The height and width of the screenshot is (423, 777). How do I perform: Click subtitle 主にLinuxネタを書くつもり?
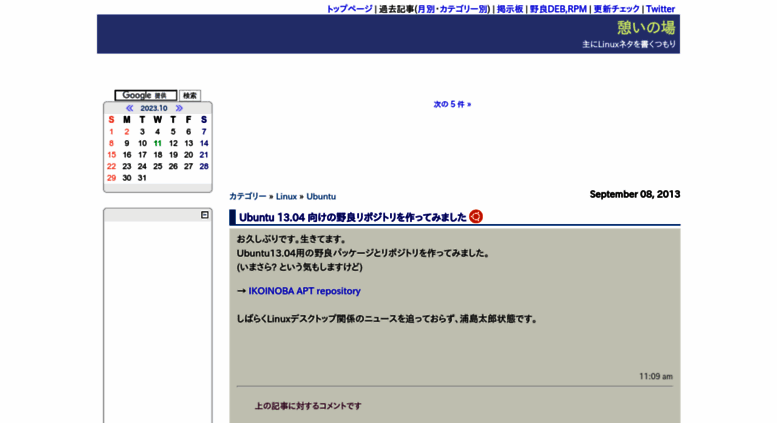(629, 44)
